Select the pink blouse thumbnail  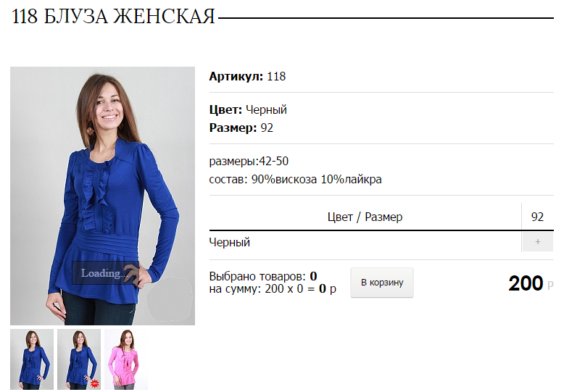click(x=126, y=359)
